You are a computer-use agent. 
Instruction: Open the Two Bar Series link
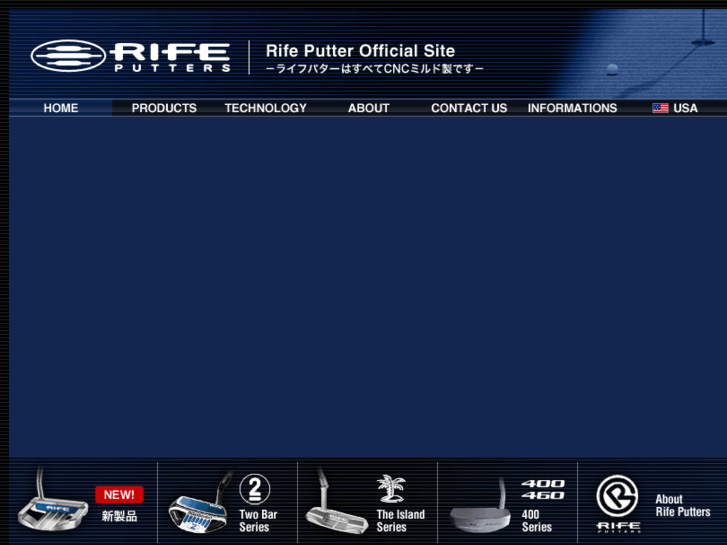click(258, 520)
